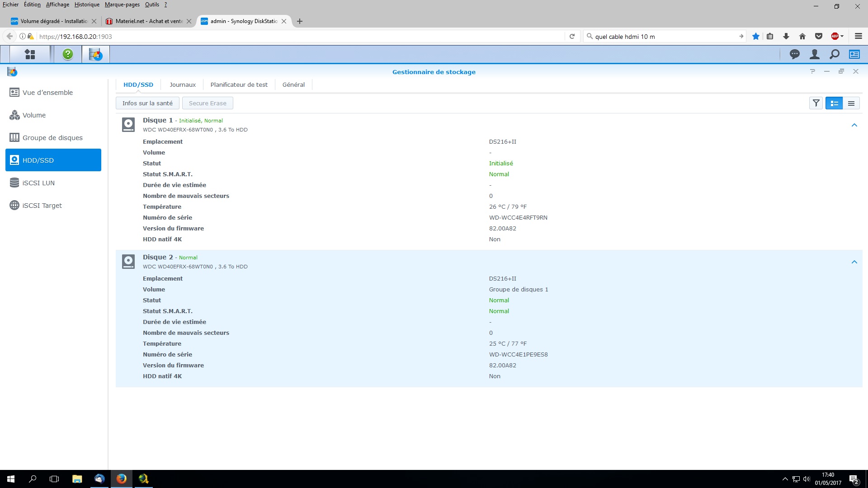Open DSM Help green question mark icon
The height and width of the screenshot is (488, 868).
68,54
